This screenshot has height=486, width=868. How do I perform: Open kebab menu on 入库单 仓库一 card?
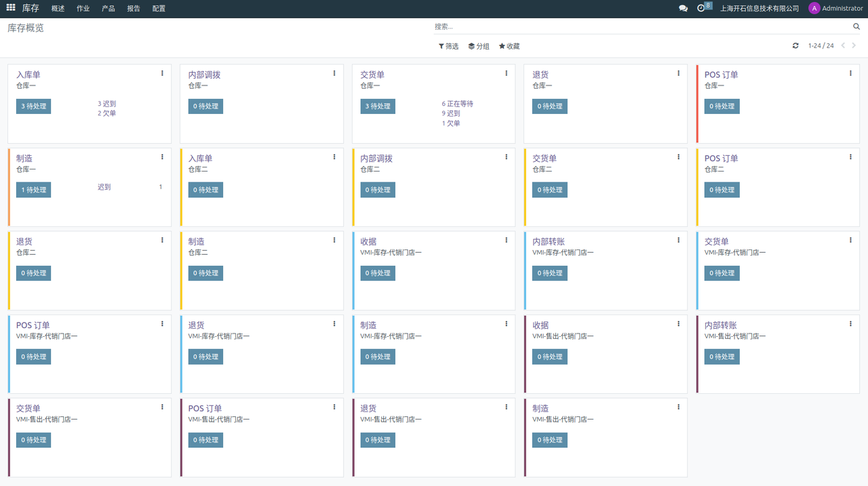pyautogui.click(x=162, y=73)
